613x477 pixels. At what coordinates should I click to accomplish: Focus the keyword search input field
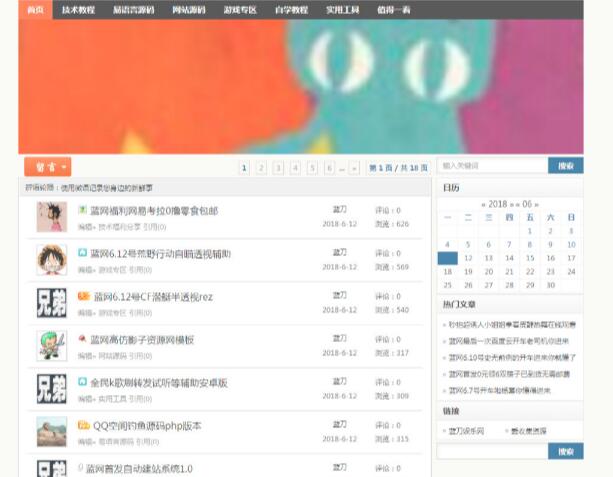[493, 166]
